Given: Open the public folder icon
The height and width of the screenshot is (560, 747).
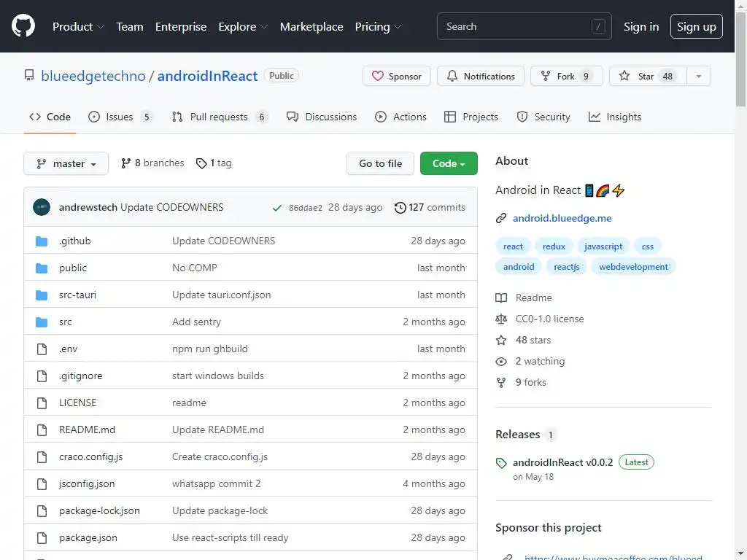Looking at the screenshot, I should (42, 268).
